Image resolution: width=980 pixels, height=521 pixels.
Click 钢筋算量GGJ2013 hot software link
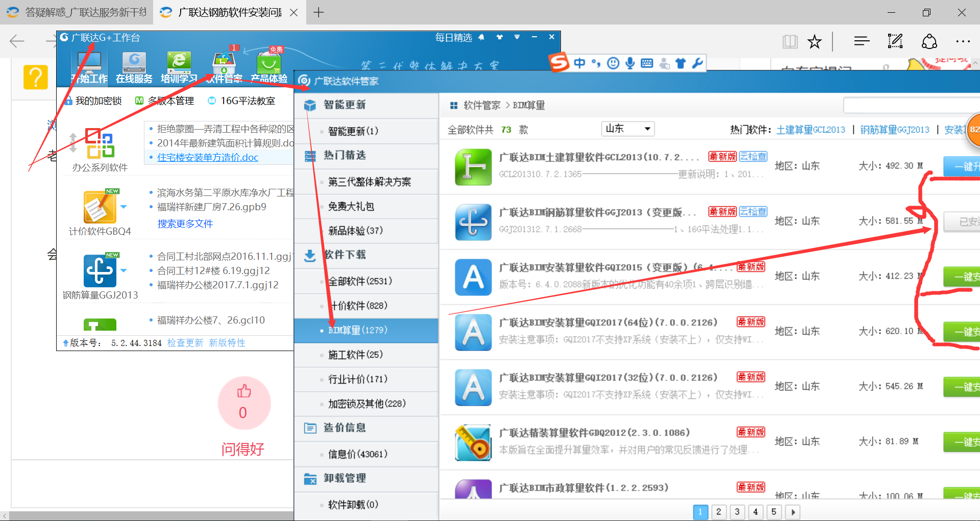click(x=895, y=130)
